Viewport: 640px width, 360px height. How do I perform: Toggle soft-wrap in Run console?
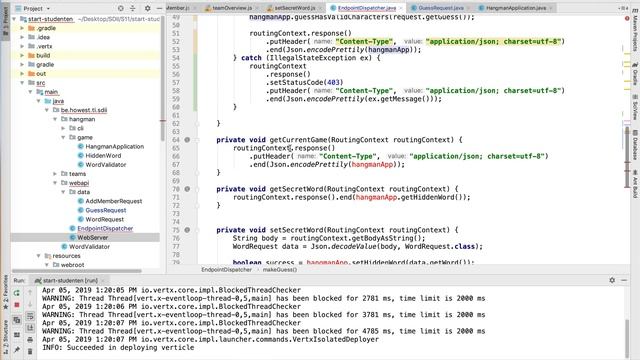tap(30, 316)
